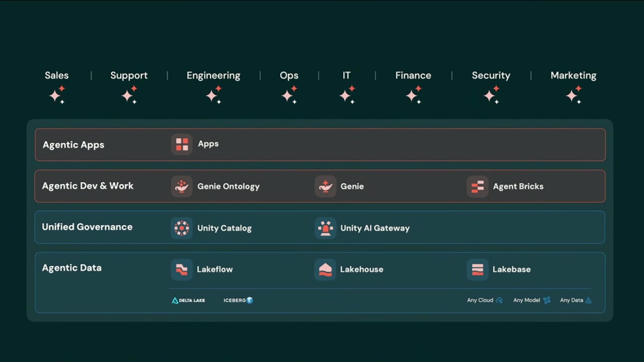Click the Lakebase stacked-bars icon
Image resolution: width=644 pixels, height=362 pixels.
(478, 270)
